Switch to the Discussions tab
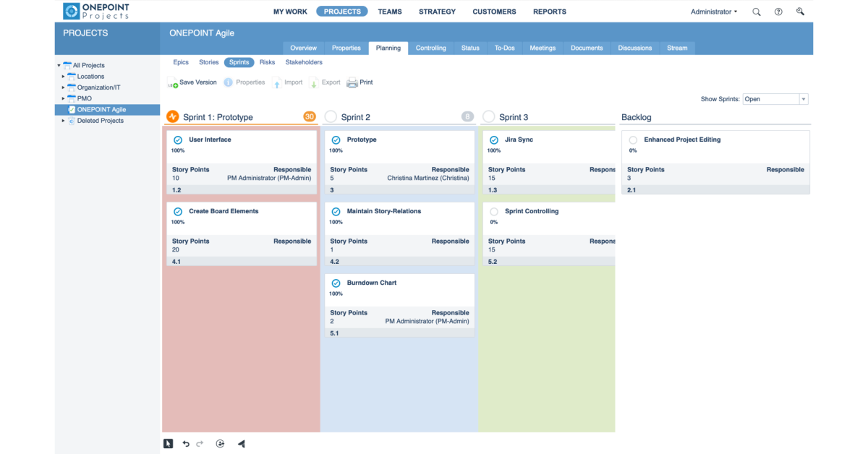 635,48
